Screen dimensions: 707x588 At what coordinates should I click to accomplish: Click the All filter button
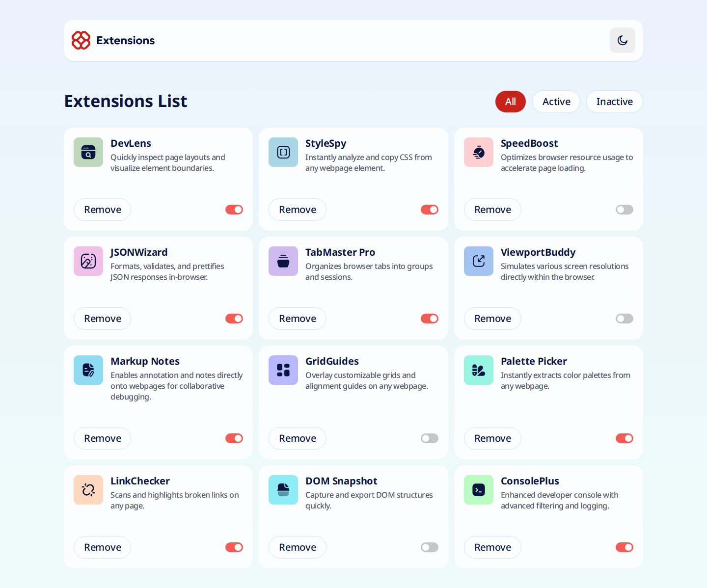pos(511,102)
